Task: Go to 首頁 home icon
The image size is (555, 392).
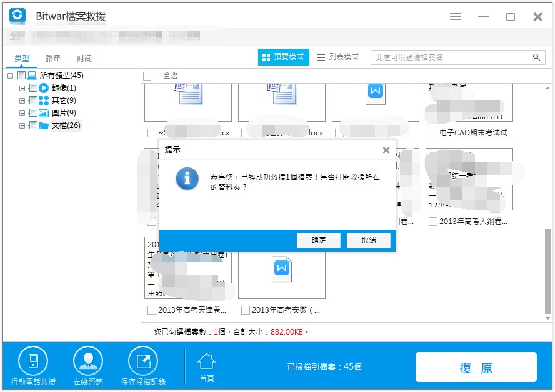Action: pos(207,361)
